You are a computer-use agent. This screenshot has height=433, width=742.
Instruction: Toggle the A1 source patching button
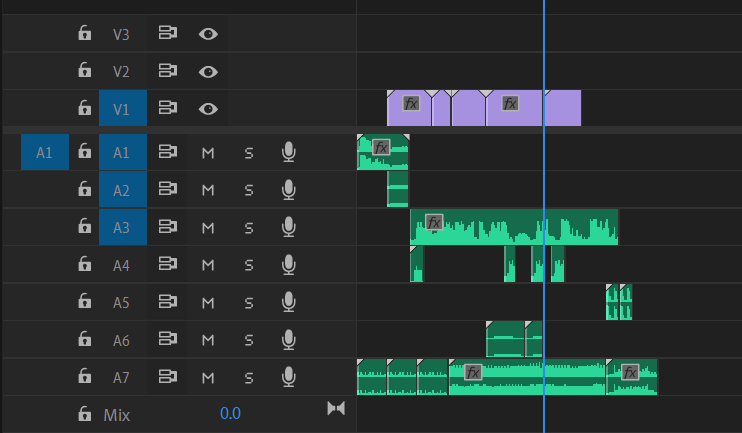click(x=43, y=153)
